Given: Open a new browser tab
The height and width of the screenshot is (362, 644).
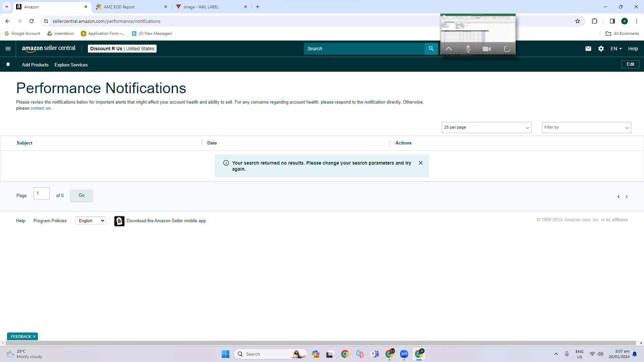Looking at the screenshot, I should coord(258,7).
